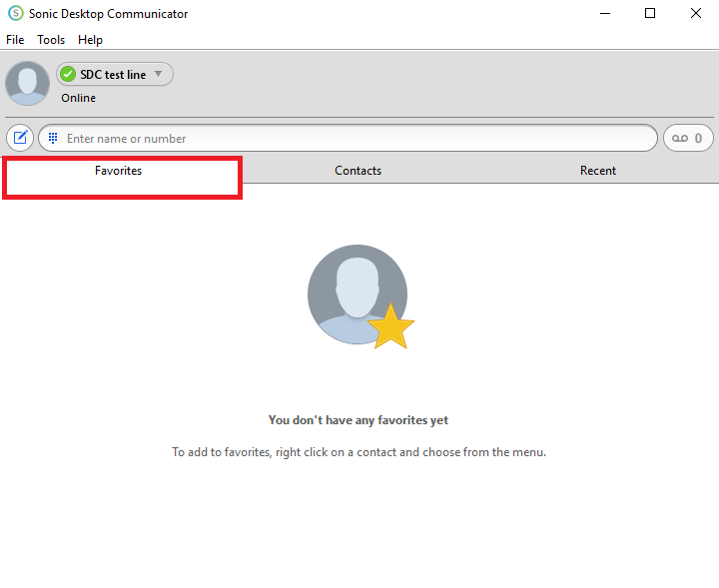Open the File menu

(15, 40)
